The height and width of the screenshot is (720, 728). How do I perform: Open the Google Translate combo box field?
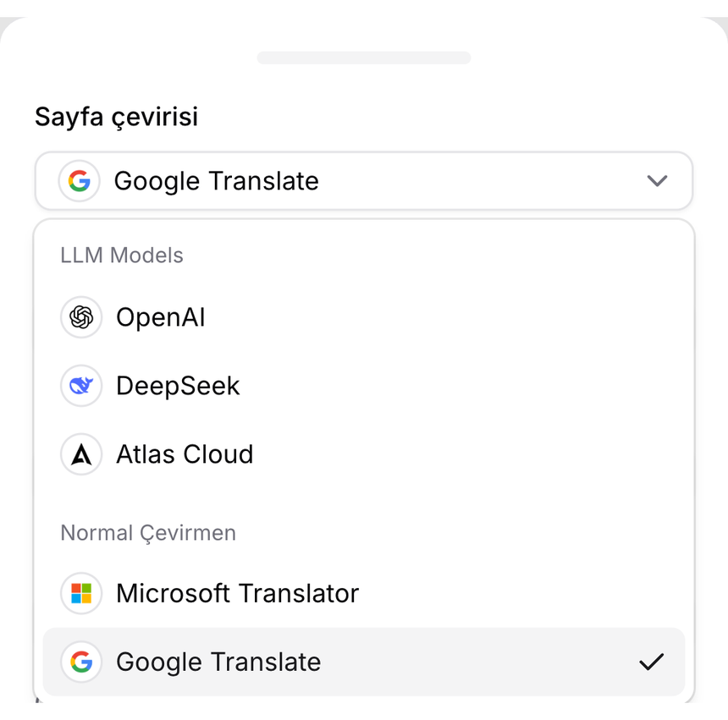tap(364, 181)
